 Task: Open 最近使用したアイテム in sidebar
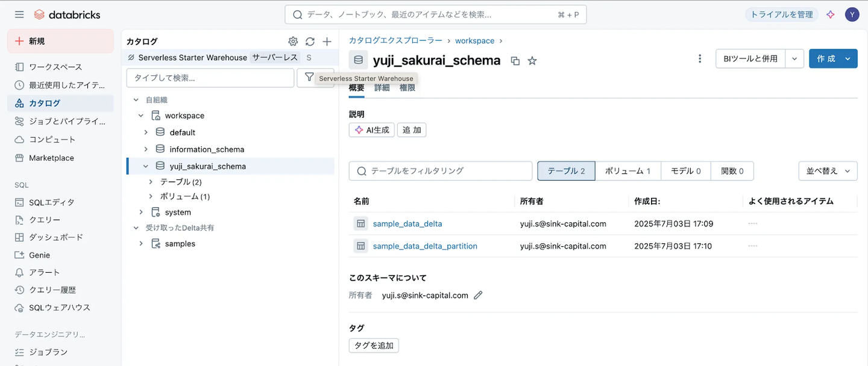(x=60, y=85)
